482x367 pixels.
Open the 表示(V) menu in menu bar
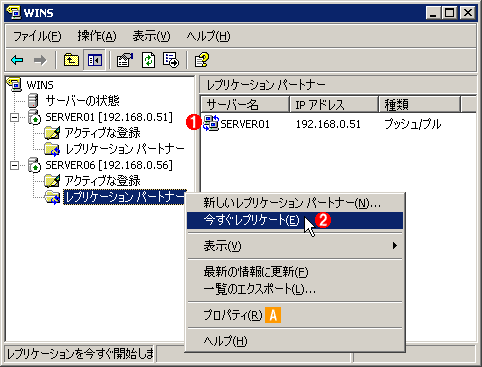click(151, 36)
